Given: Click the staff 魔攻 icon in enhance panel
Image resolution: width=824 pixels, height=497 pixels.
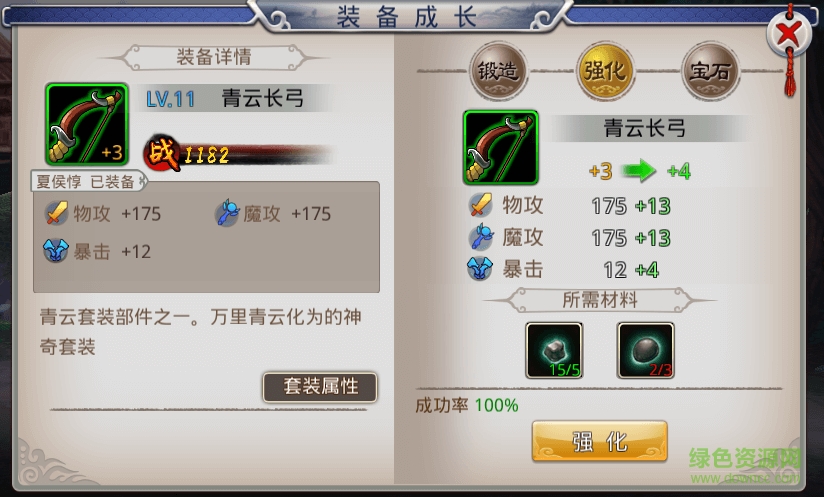Looking at the screenshot, I should (x=481, y=237).
